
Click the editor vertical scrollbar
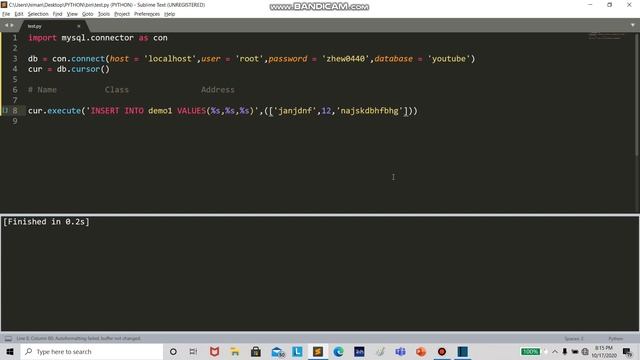(x=637, y=94)
